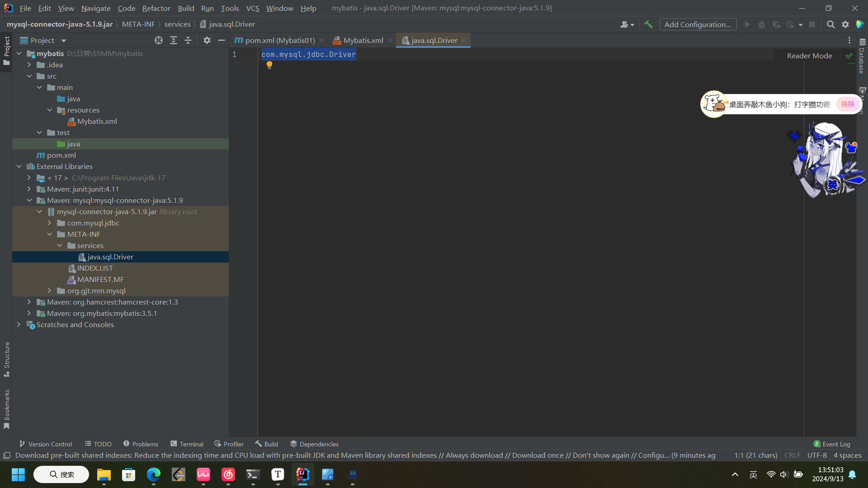The image size is (868, 488).
Task: Open the Refactor menu
Action: (156, 8)
